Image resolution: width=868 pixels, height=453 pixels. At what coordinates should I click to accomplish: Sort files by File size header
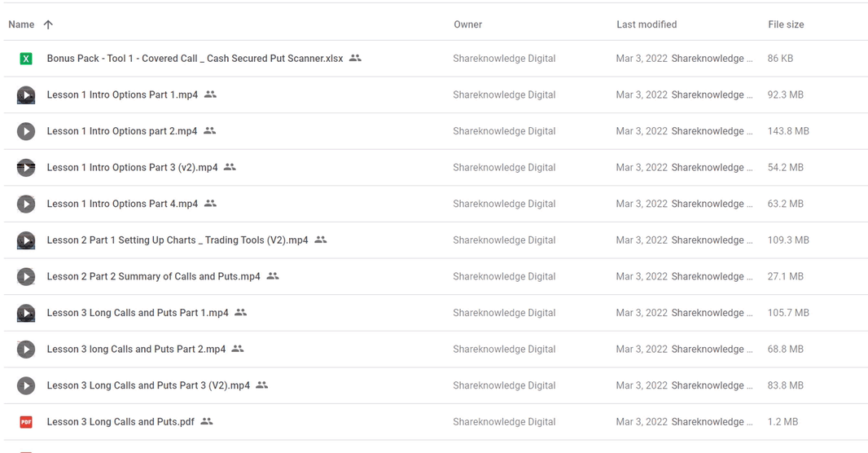coord(786,24)
